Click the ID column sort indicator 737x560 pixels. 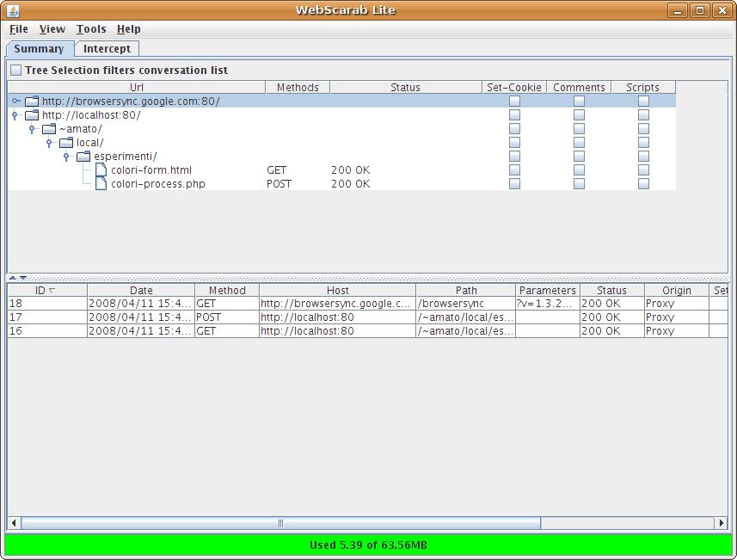[x=52, y=291]
